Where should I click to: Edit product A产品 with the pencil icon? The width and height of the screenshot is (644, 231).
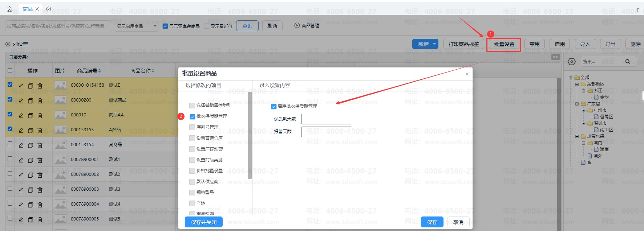click(21, 130)
